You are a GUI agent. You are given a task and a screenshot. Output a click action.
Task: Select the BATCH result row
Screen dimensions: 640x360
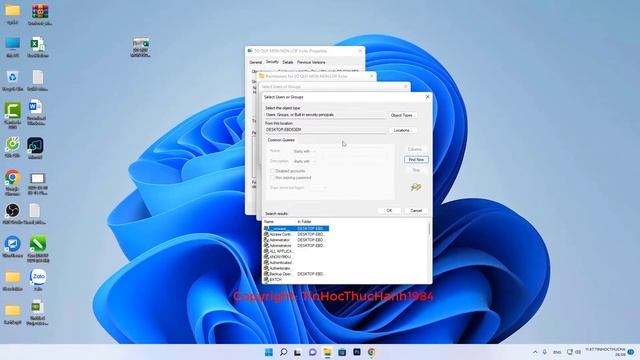[x=296, y=280]
